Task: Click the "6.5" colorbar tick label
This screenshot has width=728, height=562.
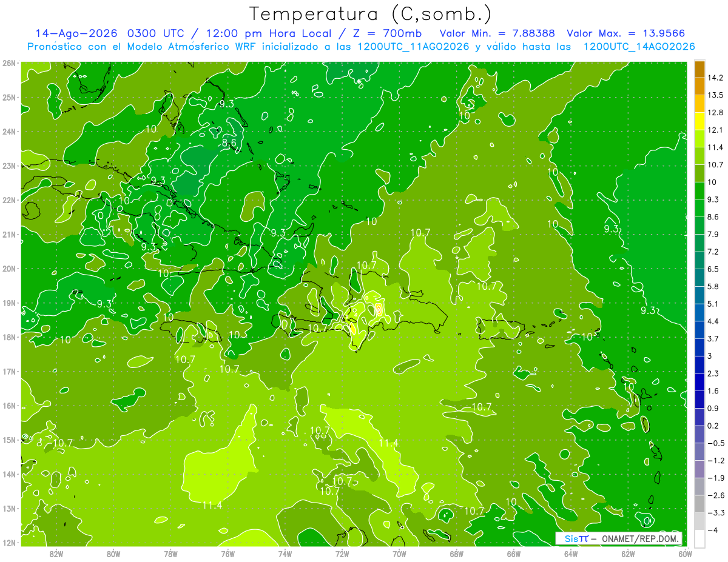Action: [x=713, y=269]
